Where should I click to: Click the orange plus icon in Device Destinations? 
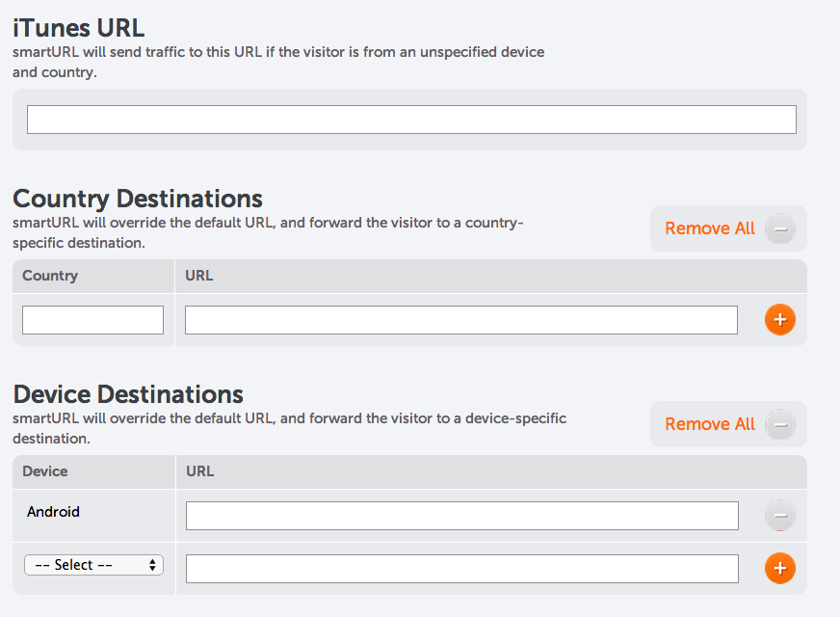pos(780,569)
